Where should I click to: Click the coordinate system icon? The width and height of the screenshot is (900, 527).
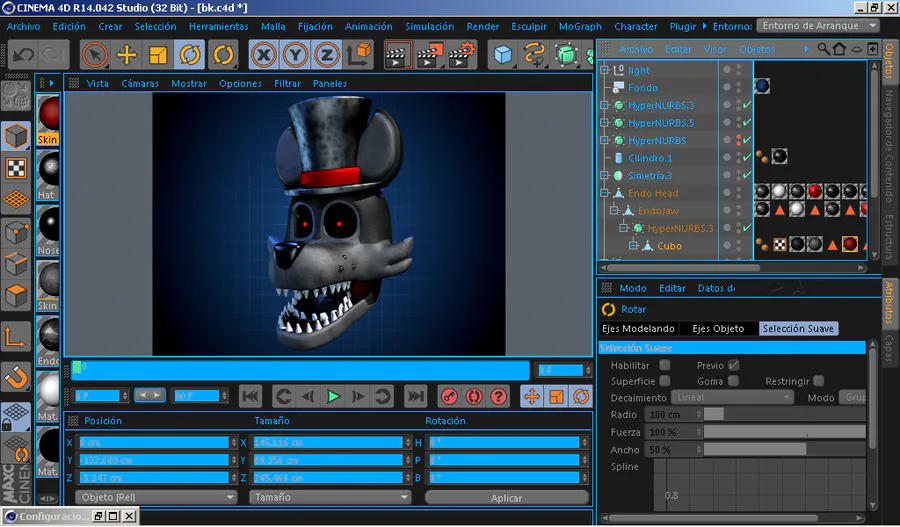pyautogui.click(x=359, y=55)
